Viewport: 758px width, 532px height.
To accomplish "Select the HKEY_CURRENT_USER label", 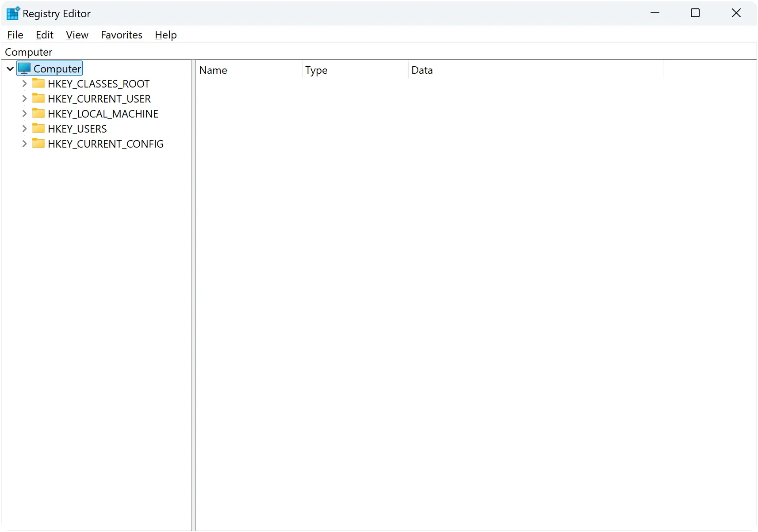I will 100,99.
